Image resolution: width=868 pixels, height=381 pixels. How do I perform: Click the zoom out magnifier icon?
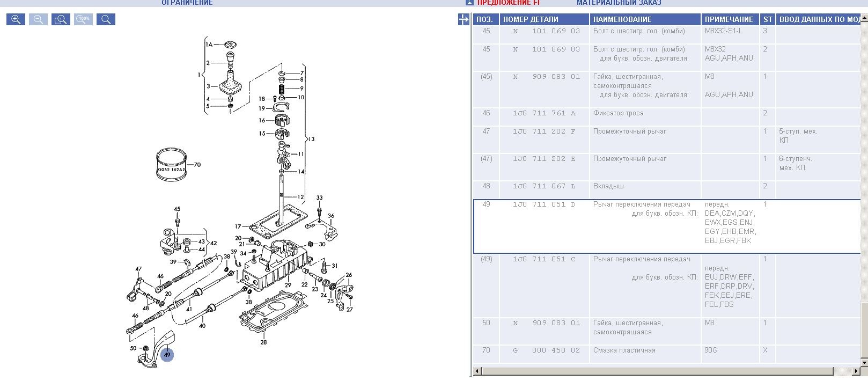pos(38,20)
